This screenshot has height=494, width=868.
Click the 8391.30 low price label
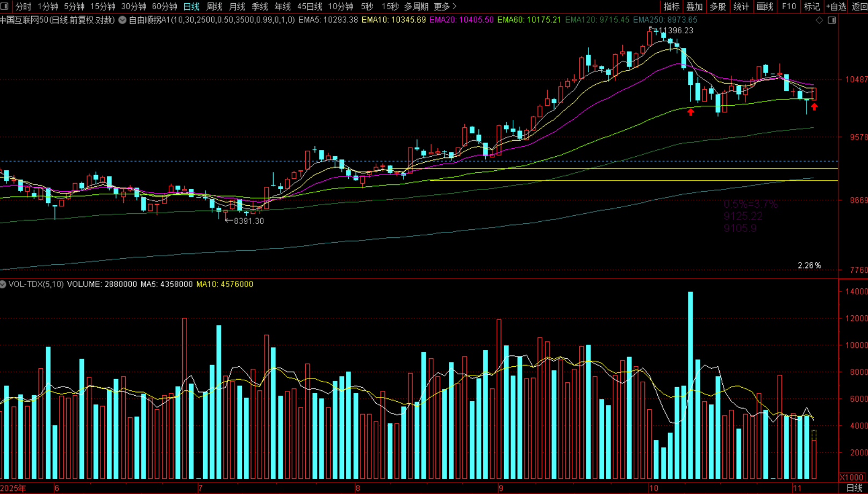click(248, 221)
